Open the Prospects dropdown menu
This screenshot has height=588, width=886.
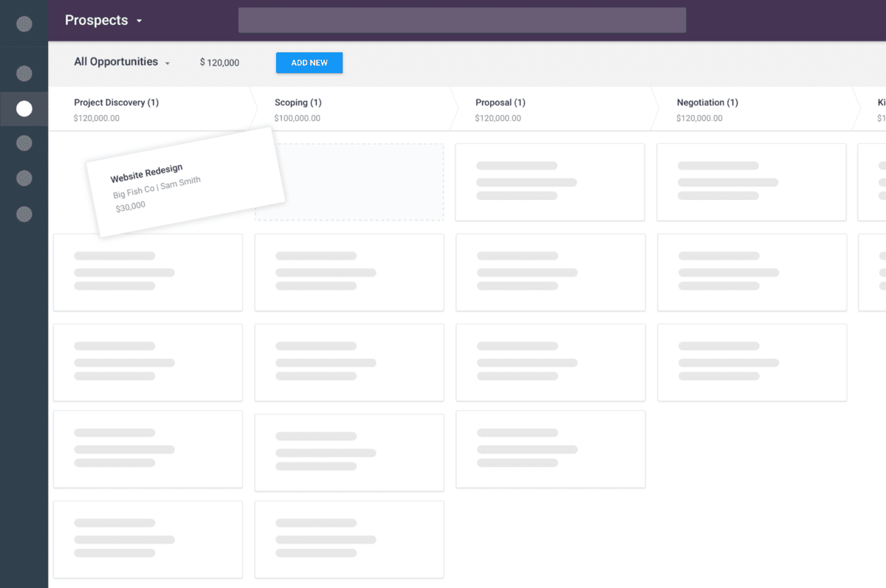point(103,21)
